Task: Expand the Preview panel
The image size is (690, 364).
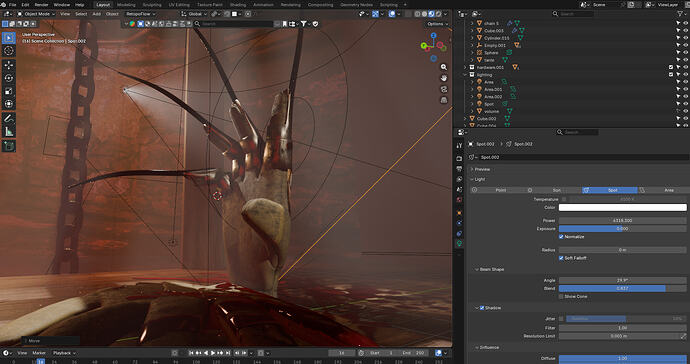Action: tap(482, 169)
